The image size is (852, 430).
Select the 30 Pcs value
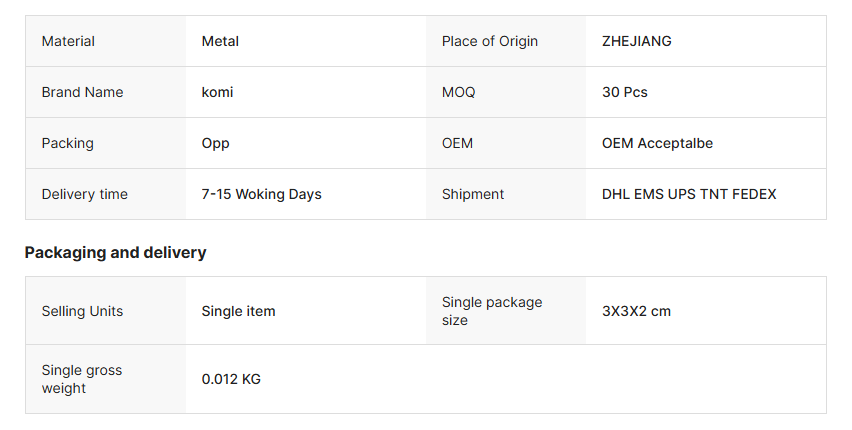(x=625, y=92)
